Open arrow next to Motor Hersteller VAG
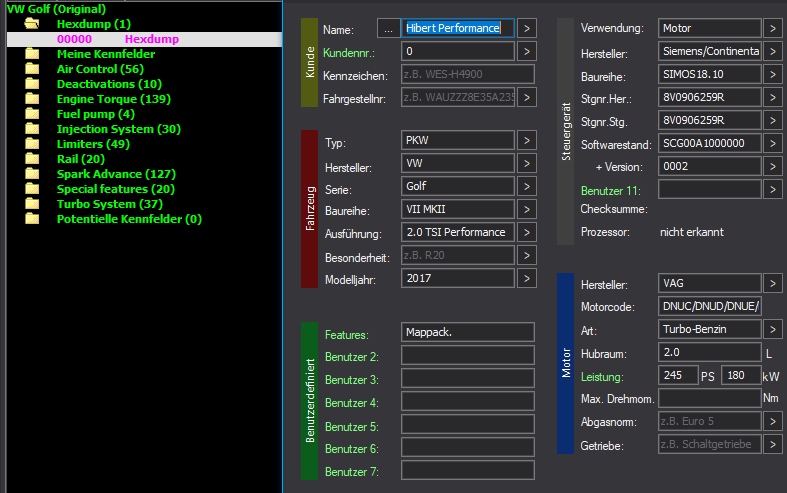This screenshot has width=787, height=493. point(773,284)
